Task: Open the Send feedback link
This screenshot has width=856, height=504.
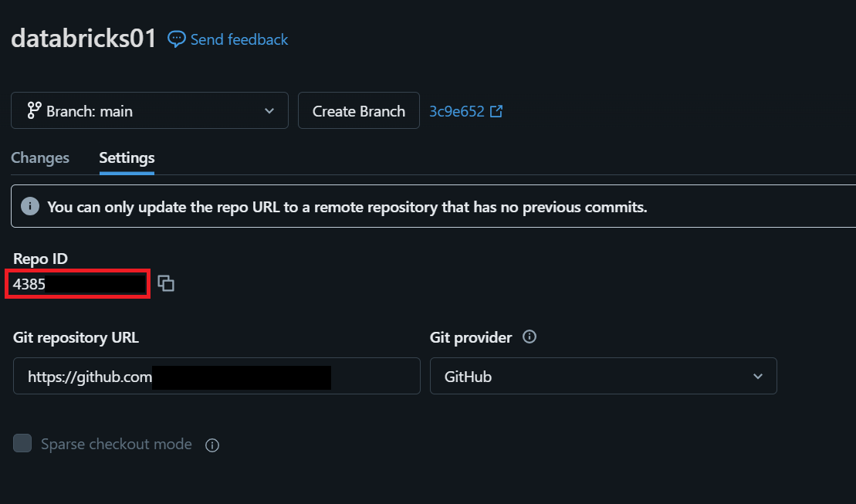Action: (x=239, y=39)
